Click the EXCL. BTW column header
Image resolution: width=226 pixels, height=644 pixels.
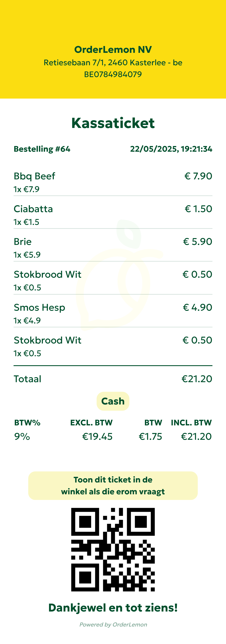click(91, 423)
